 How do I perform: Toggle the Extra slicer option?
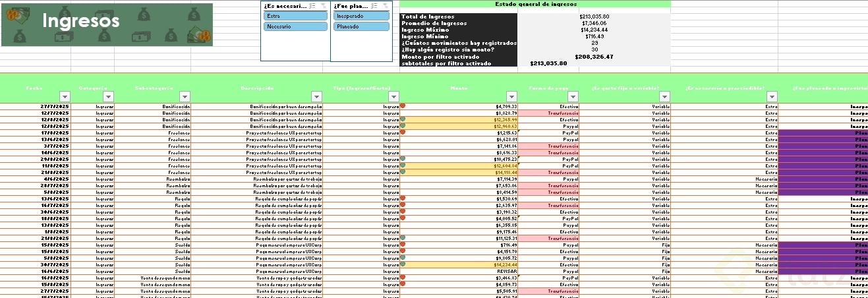pyautogui.click(x=296, y=15)
